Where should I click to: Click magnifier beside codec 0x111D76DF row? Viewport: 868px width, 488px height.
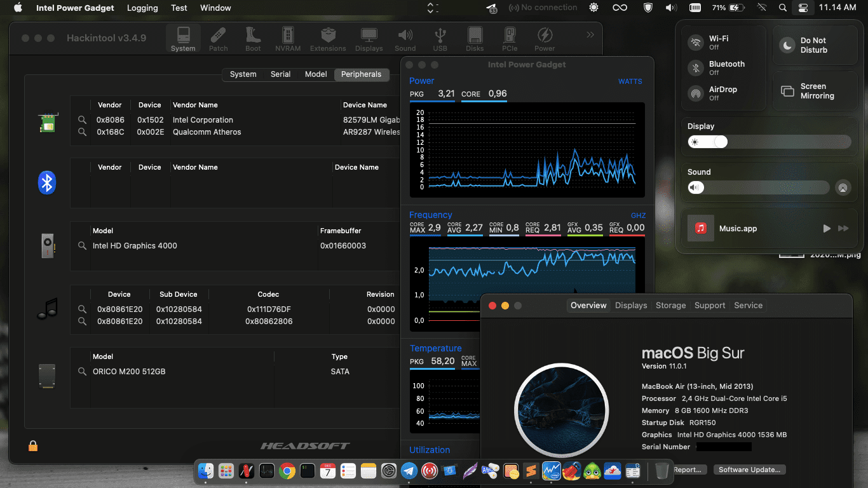tap(82, 309)
